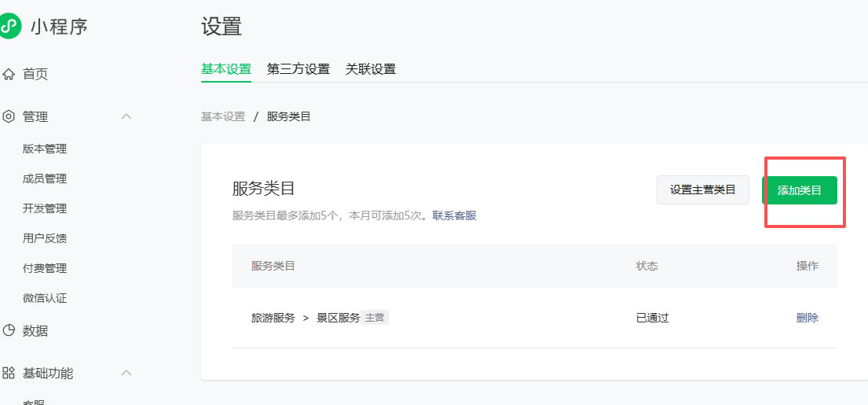Open 开发管理 in the sidebar

point(45,209)
